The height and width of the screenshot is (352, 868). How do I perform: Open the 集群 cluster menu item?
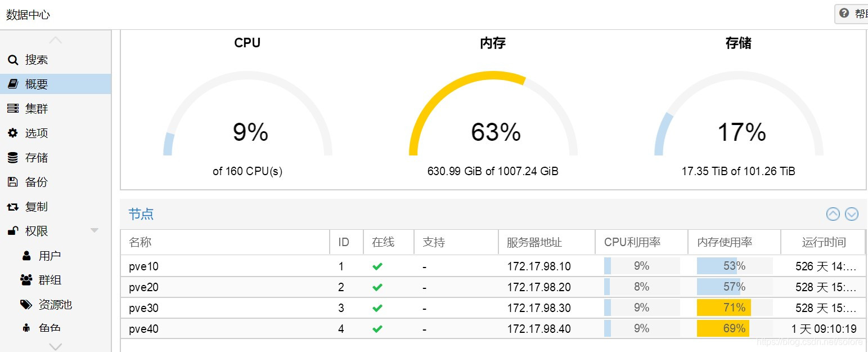55,109
